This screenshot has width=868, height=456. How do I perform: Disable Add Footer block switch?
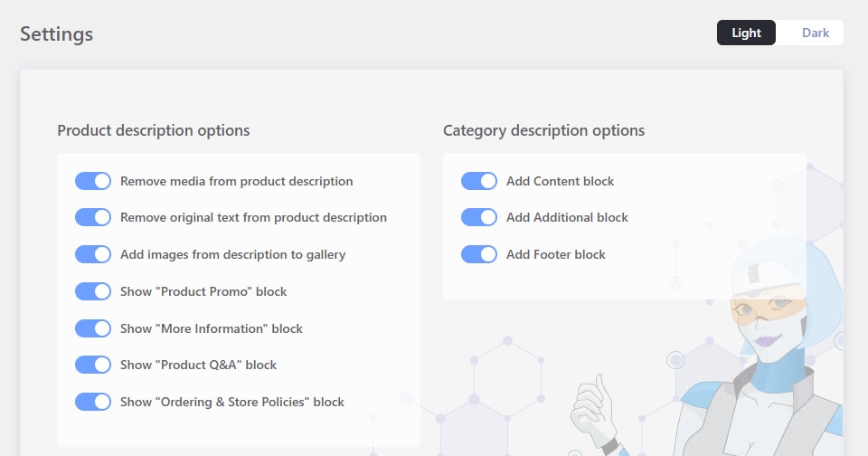click(479, 254)
